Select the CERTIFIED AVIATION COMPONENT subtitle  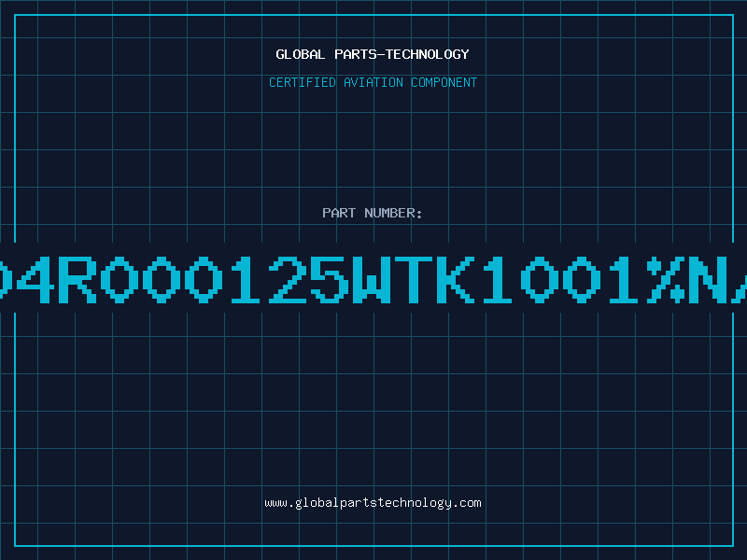coord(373,82)
